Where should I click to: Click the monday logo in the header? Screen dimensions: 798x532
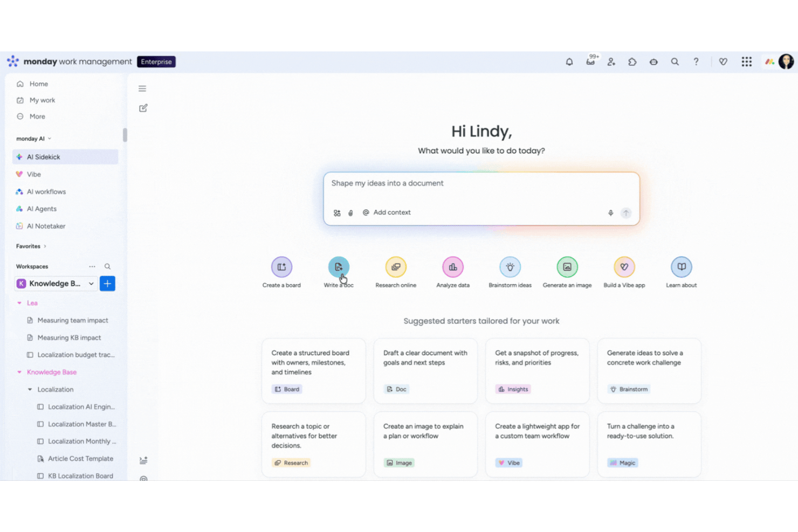13,61
